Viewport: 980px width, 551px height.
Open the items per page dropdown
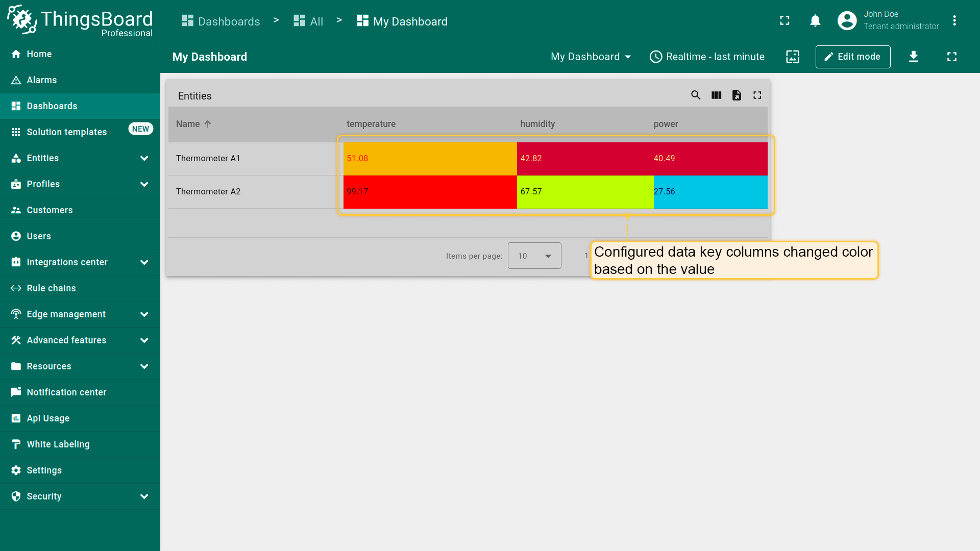[534, 256]
